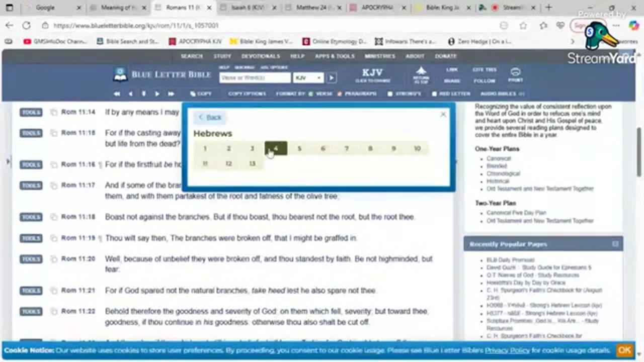Click KJV click-to-change version label

372,75
